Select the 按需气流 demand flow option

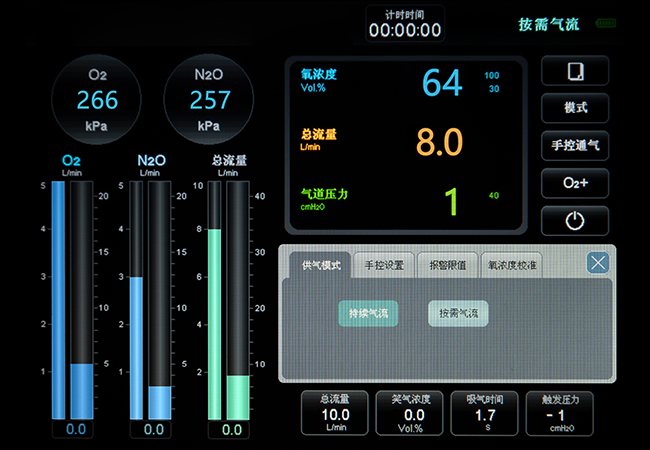[459, 314]
